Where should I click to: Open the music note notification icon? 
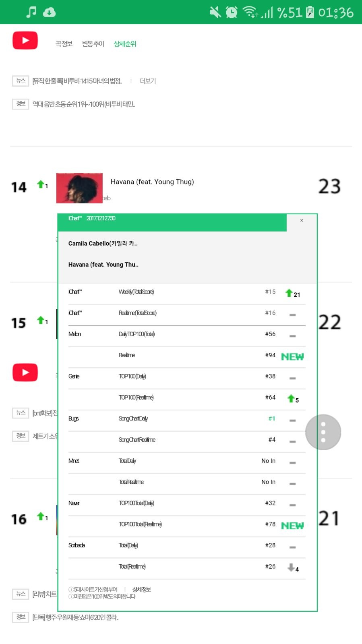point(31,12)
